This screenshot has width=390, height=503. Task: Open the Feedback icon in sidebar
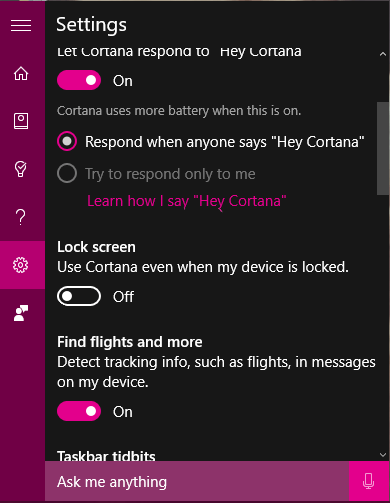21,313
